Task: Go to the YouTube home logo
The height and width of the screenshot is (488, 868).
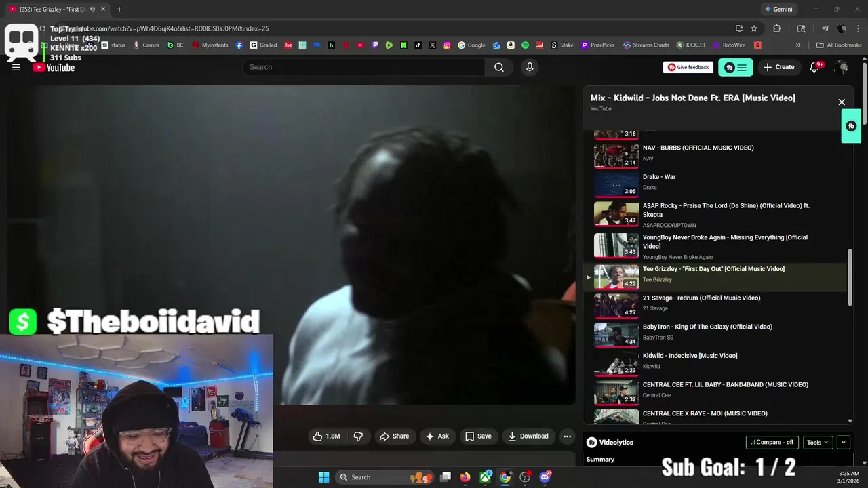Action: point(54,68)
